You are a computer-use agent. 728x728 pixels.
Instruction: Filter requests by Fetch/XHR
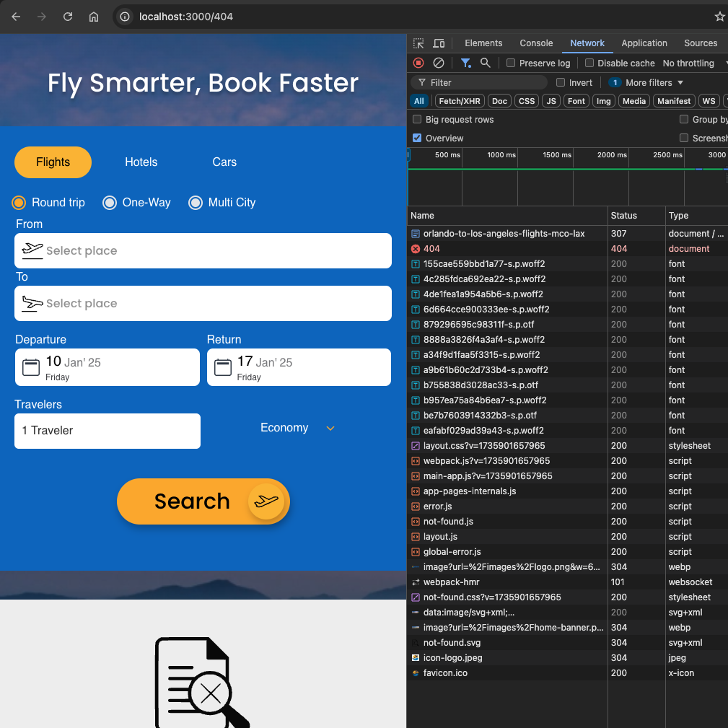pos(460,101)
